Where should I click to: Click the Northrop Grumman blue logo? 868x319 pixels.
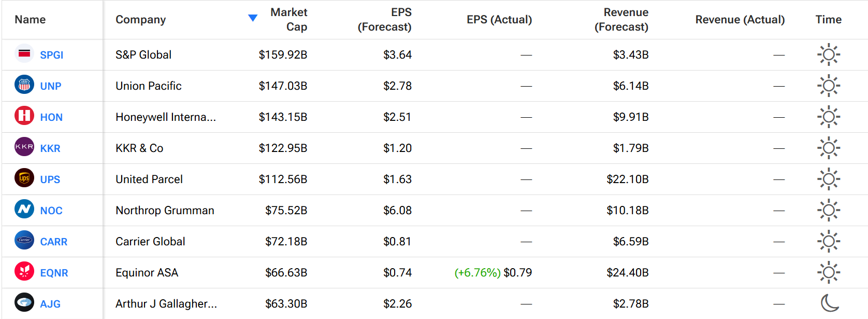click(24, 209)
